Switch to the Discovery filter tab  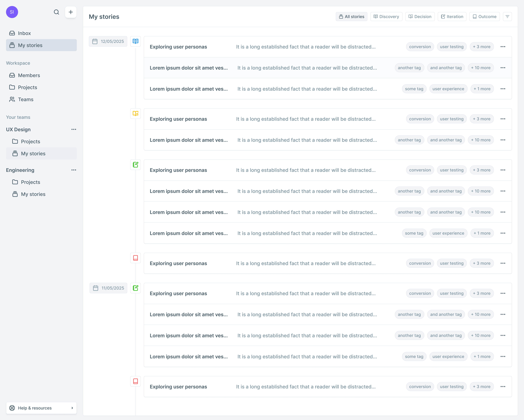(x=386, y=17)
